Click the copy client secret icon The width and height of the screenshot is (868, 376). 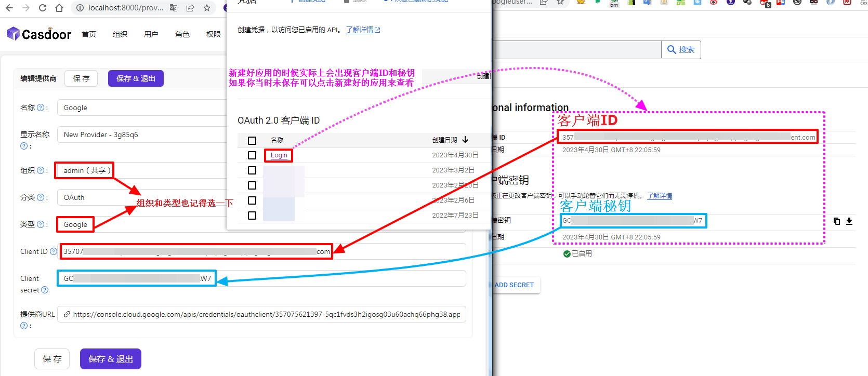click(837, 221)
